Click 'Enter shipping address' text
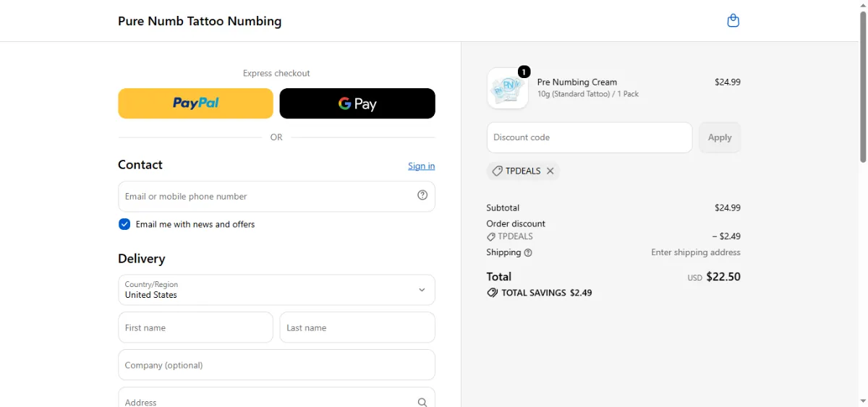Image resolution: width=868 pixels, height=407 pixels. click(x=696, y=252)
